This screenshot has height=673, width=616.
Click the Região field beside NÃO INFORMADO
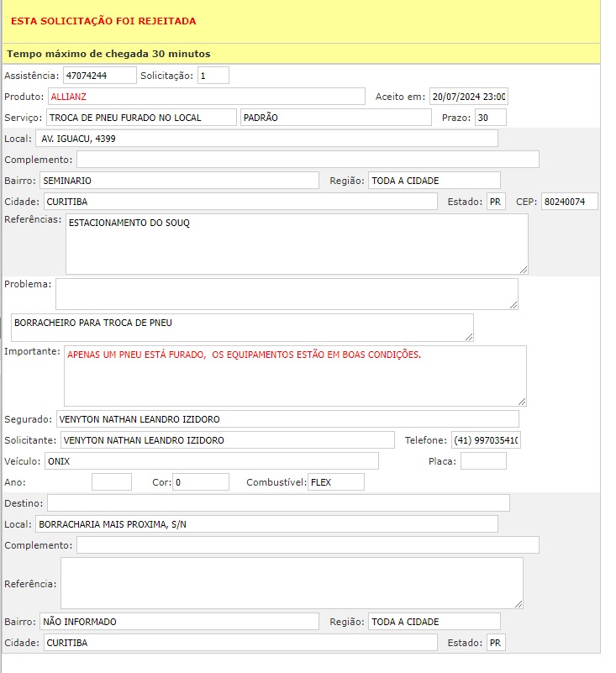[434, 622]
